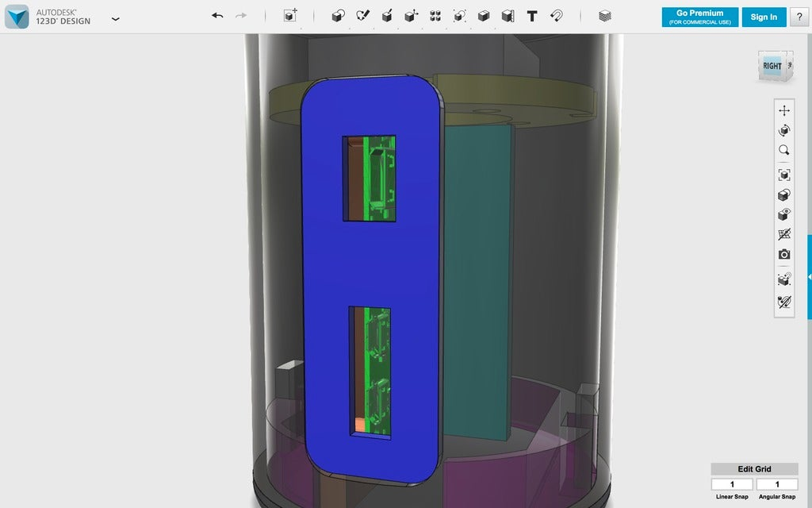Click the Fit view to screen icon

[x=784, y=175]
